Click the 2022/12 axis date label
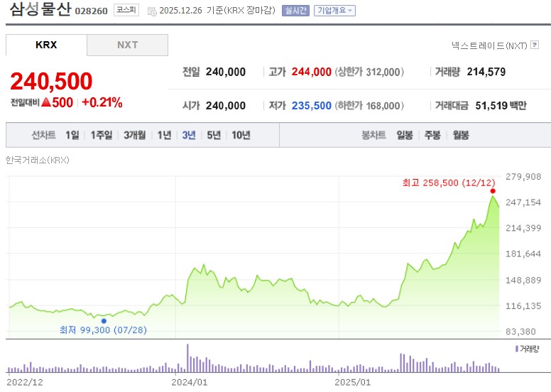Image resolution: width=551 pixels, height=392 pixels. tap(25, 382)
